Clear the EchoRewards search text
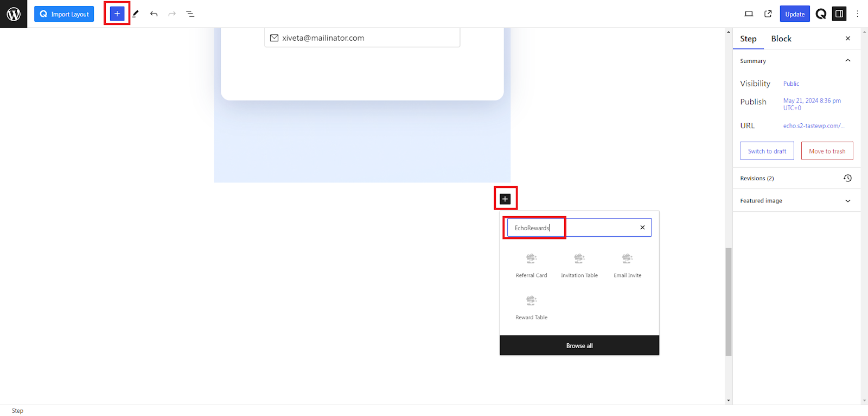The image size is (868, 416). click(642, 228)
